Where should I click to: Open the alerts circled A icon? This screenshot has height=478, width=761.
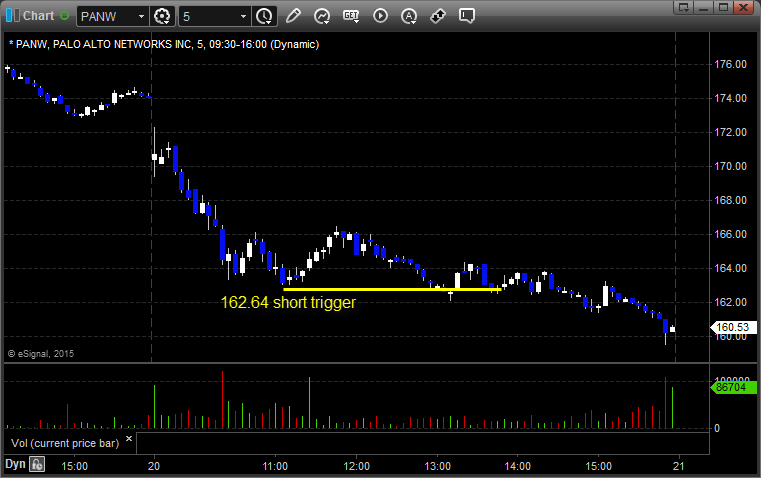click(x=409, y=16)
